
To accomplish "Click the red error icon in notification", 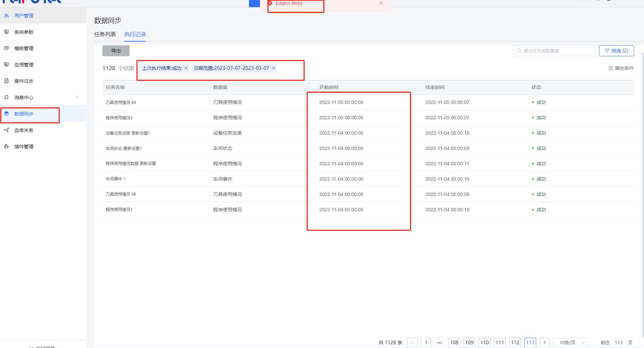I will pyautogui.click(x=270, y=3).
